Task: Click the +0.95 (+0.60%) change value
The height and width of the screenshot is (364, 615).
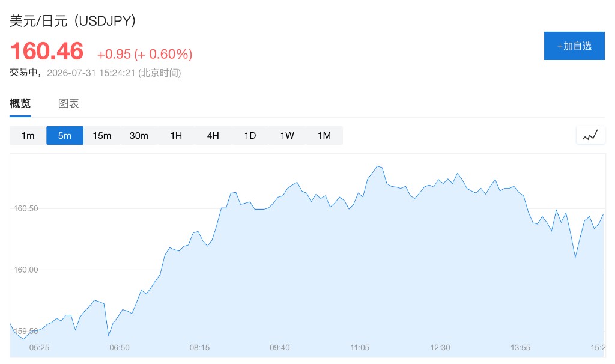Action: 145,54
